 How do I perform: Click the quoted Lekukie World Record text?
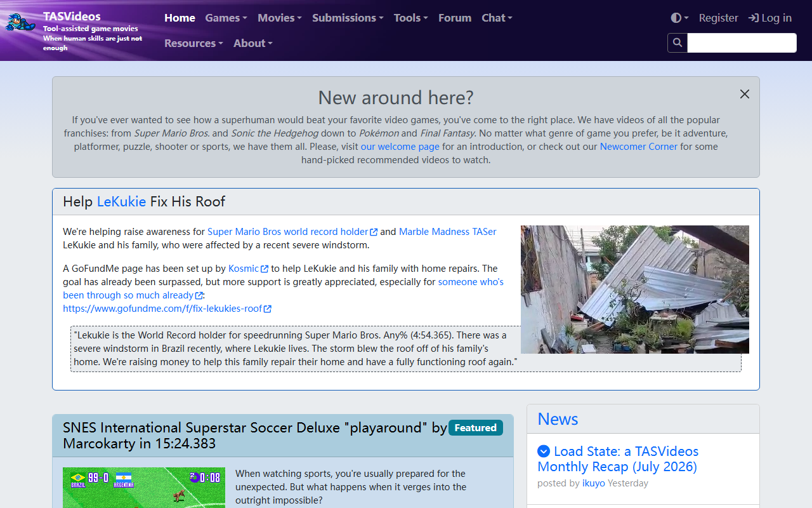(x=296, y=349)
